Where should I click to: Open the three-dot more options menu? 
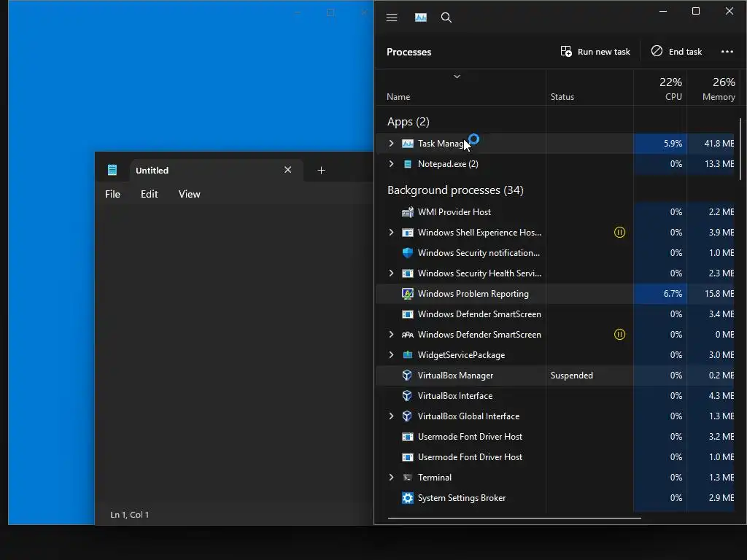[727, 52]
